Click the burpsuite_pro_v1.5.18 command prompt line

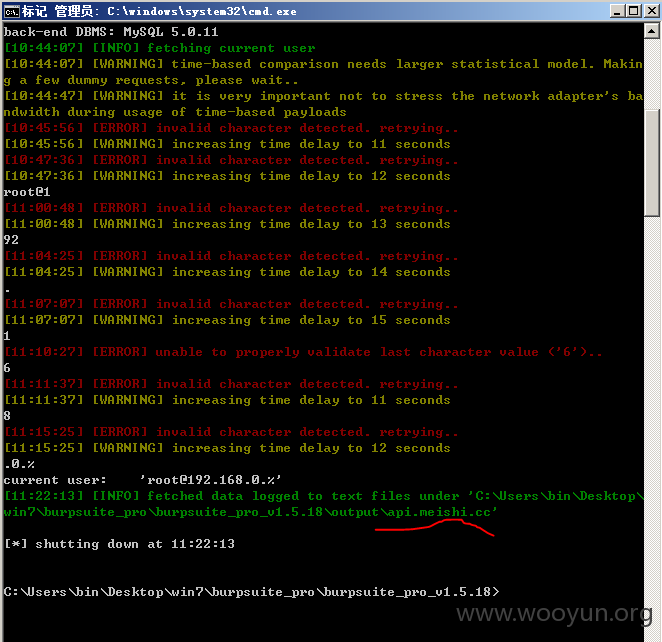tap(251, 592)
